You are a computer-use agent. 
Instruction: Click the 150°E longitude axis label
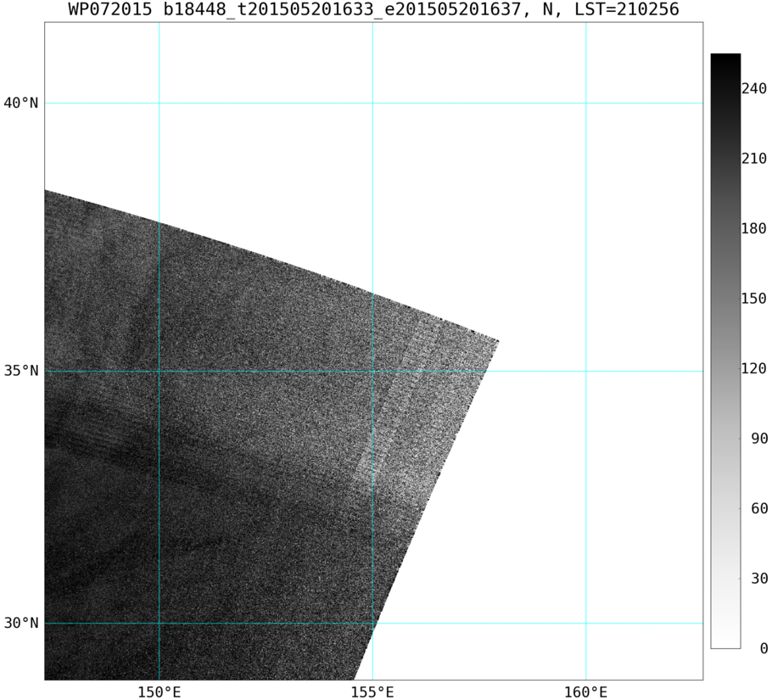click(x=159, y=692)
